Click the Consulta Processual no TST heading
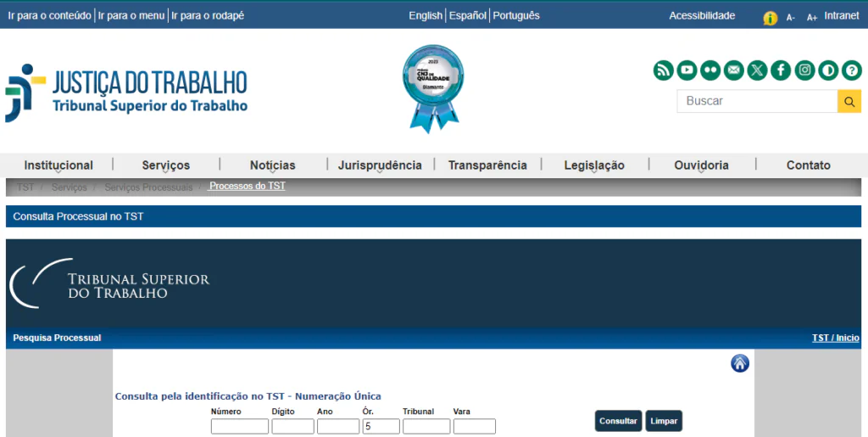The height and width of the screenshot is (437, 868). coord(78,216)
